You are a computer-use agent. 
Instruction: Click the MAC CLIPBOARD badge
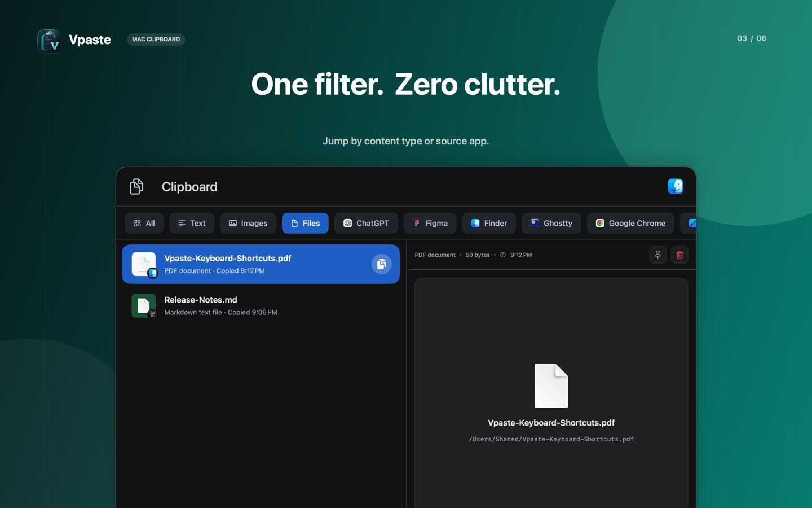pyautogui.click(x=156, y=40)
